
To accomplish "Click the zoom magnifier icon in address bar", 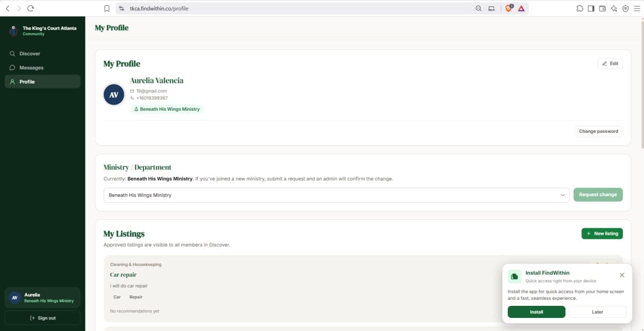I will point(478,9).
